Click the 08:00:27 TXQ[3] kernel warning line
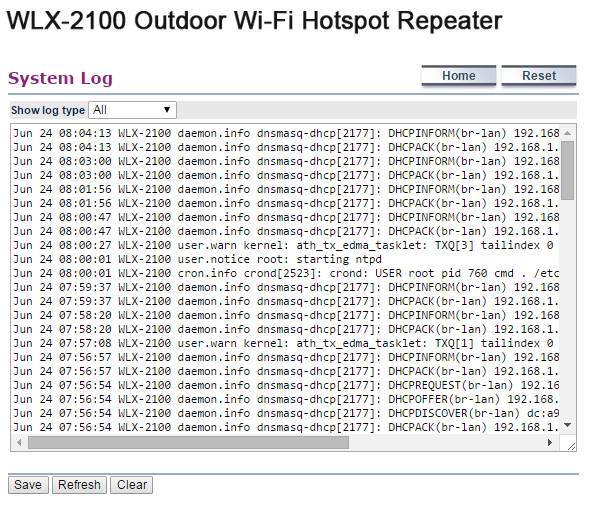This screenshot has height=505, width=600. pos(283,245)
